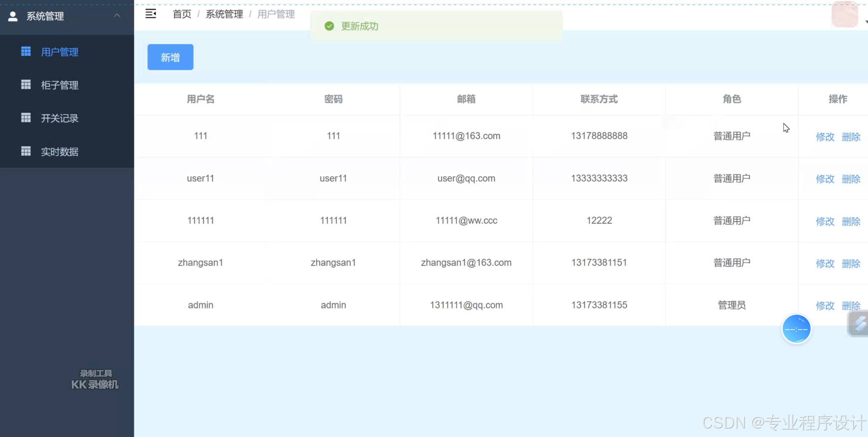Click the 系统管理 person icon
Screen dimensions: 868x437
pos(13,16)
